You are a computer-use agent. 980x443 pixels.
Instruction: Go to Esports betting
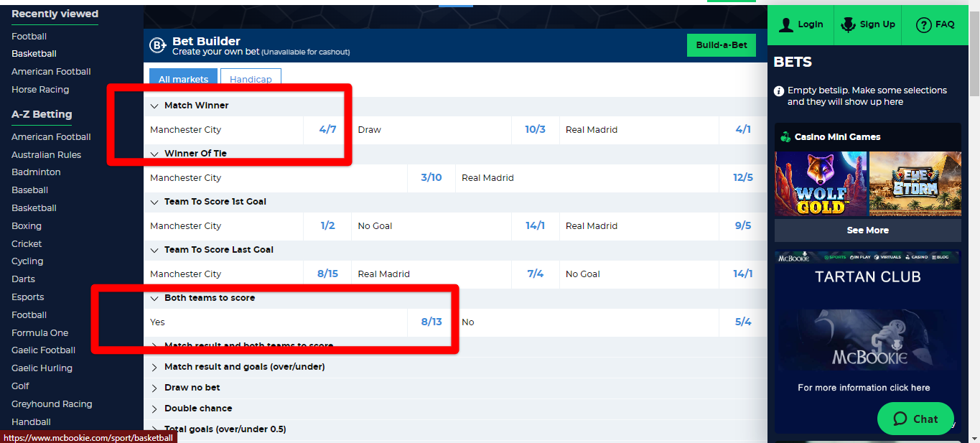point(28,297)
